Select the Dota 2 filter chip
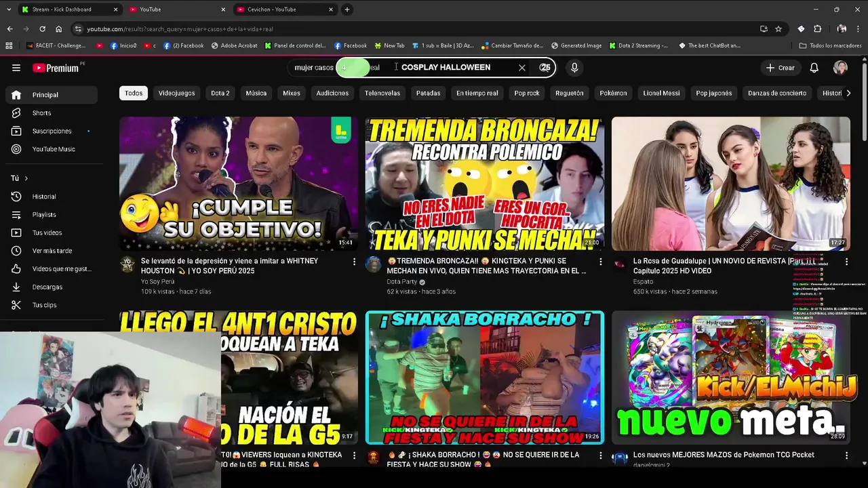Screen dimensions: 868x488 click(x=220, y=93)
